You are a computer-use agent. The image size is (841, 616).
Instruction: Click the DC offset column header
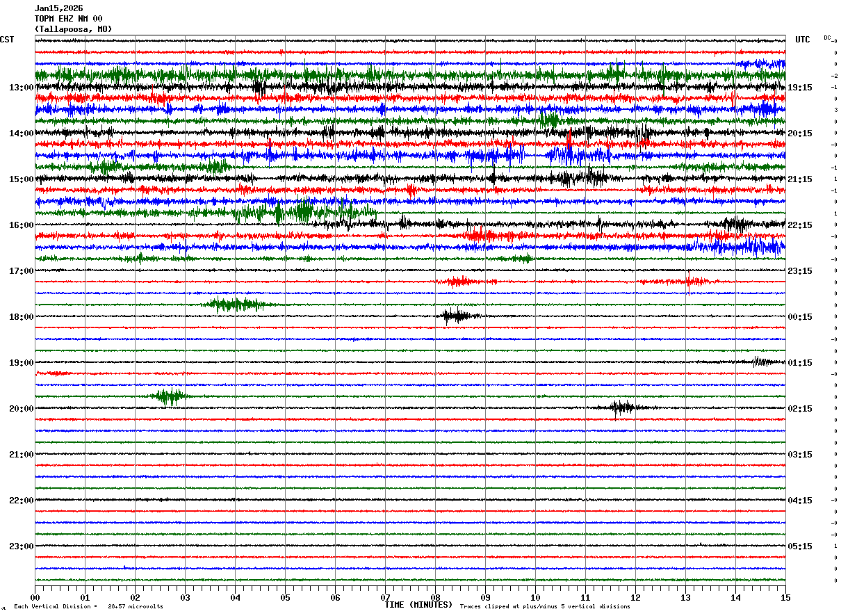pyautogui.click(x=827, y=38)
